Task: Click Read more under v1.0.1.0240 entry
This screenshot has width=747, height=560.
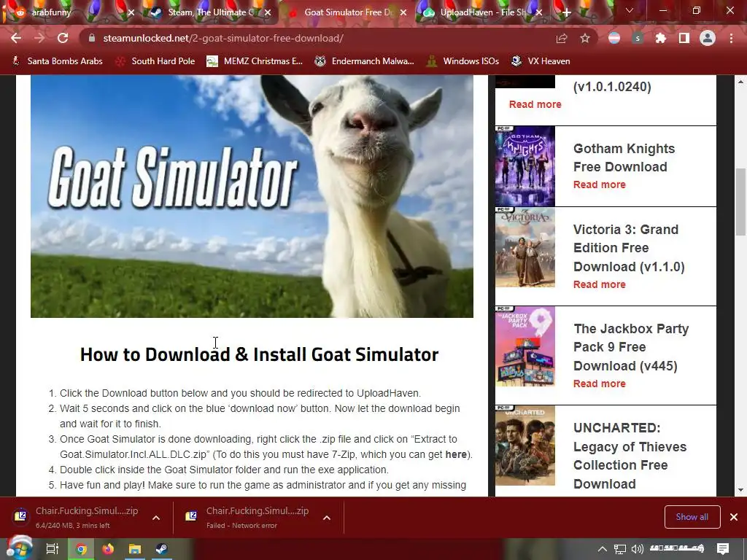Action: pyautogui.click(x=535, y=104)
